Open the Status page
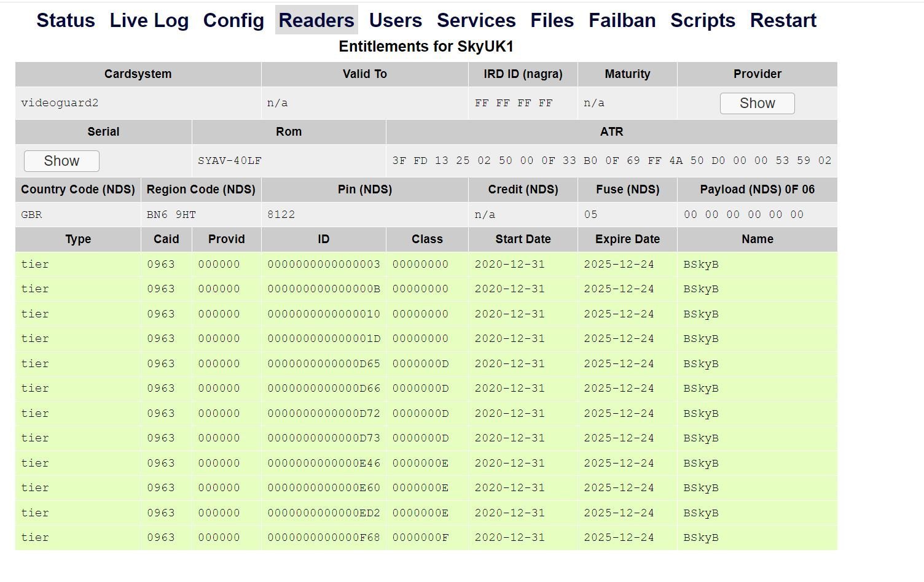The width and height of the screenshot is (924, 582). pyautogui.click(x=66, y=20)
